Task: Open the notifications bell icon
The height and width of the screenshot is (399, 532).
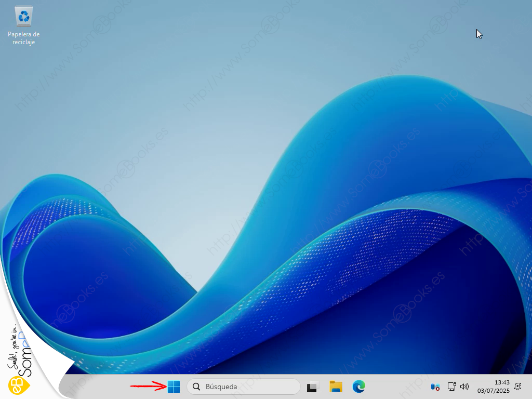Action: [x=517, y=387]
